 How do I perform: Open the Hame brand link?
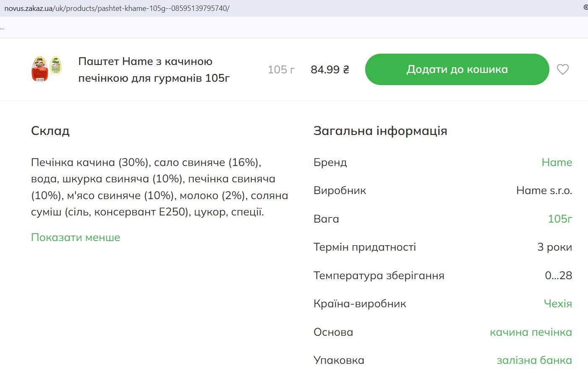click(x=557, y=162)
